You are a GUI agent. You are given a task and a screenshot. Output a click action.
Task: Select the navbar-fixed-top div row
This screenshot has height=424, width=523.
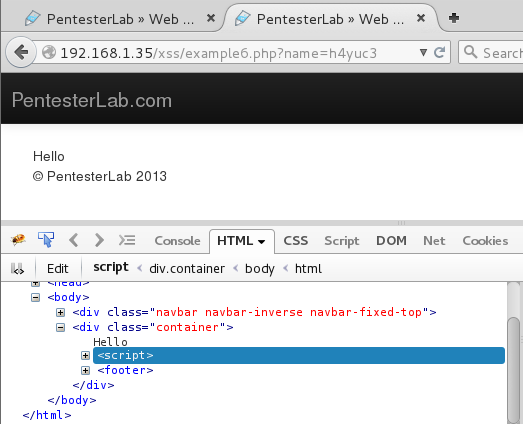pos(254,312)
